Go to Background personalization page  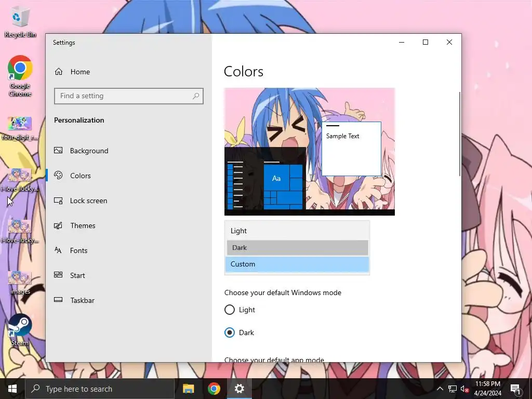(89, 151)
